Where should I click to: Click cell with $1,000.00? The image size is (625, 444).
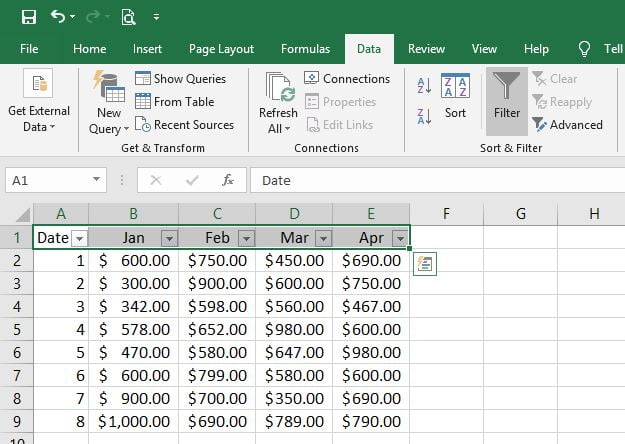[x=134, y=422]
